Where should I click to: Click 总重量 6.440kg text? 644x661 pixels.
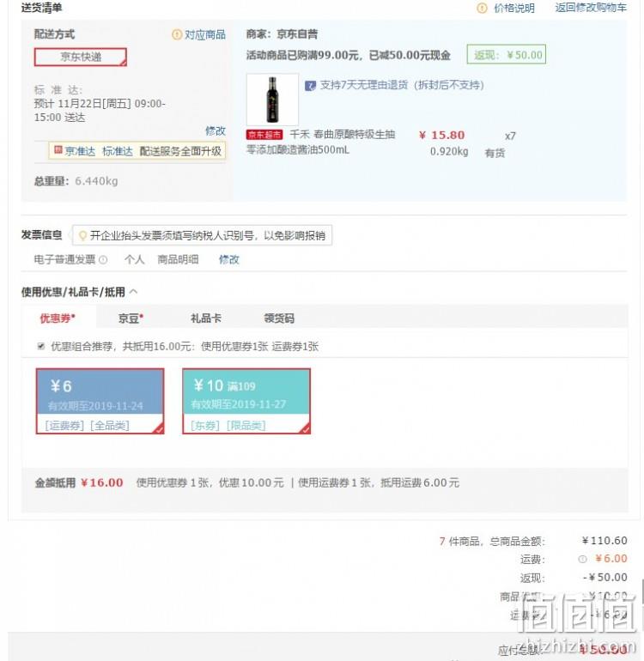76,181
